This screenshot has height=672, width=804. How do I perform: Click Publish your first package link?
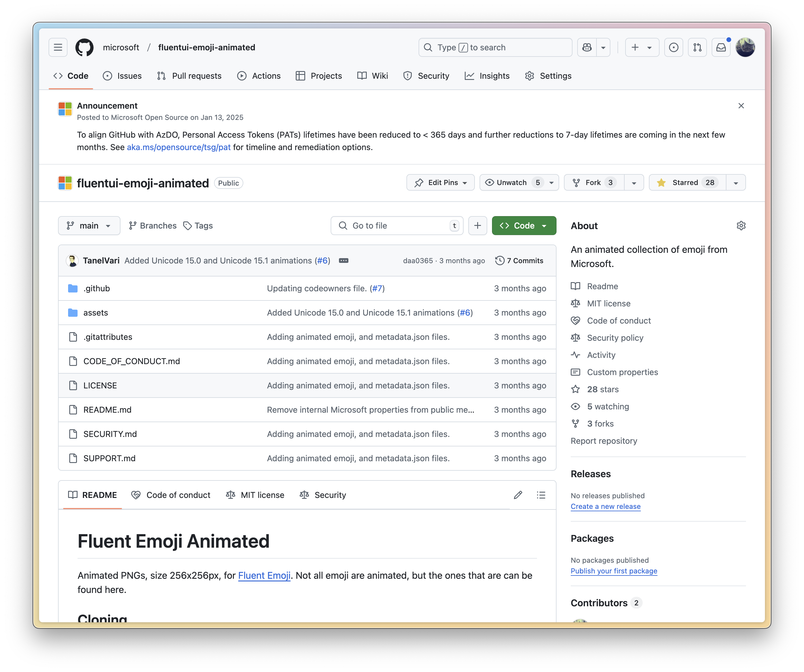click(614, 571)
